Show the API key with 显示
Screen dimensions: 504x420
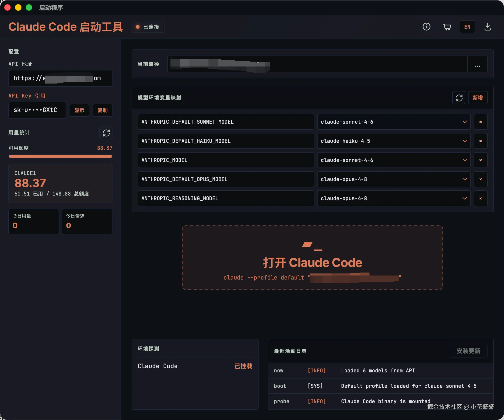(x=79, y=110)
